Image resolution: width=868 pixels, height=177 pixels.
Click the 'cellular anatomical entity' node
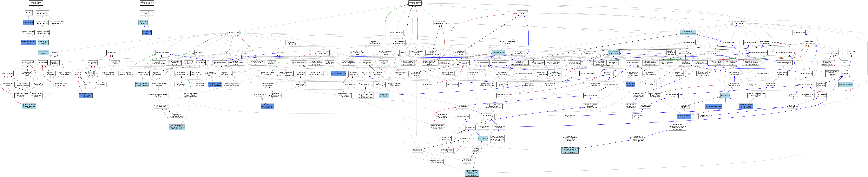(x=147, y=13)
